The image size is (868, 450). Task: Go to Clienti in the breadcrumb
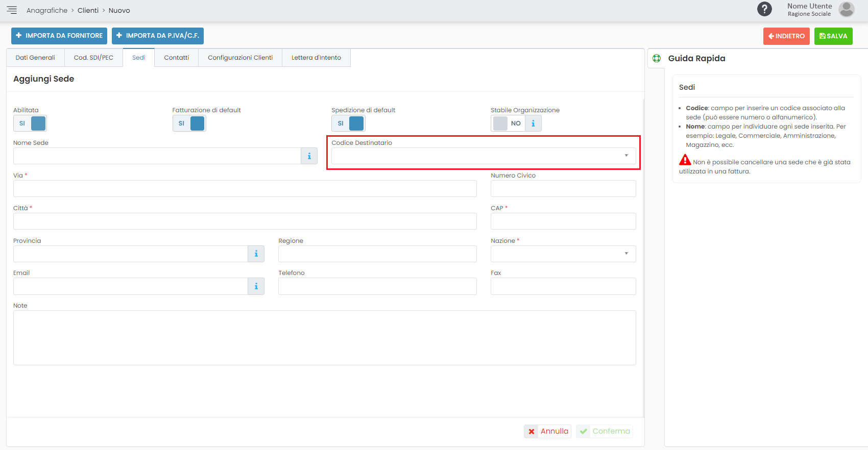(x=88, y=10)
